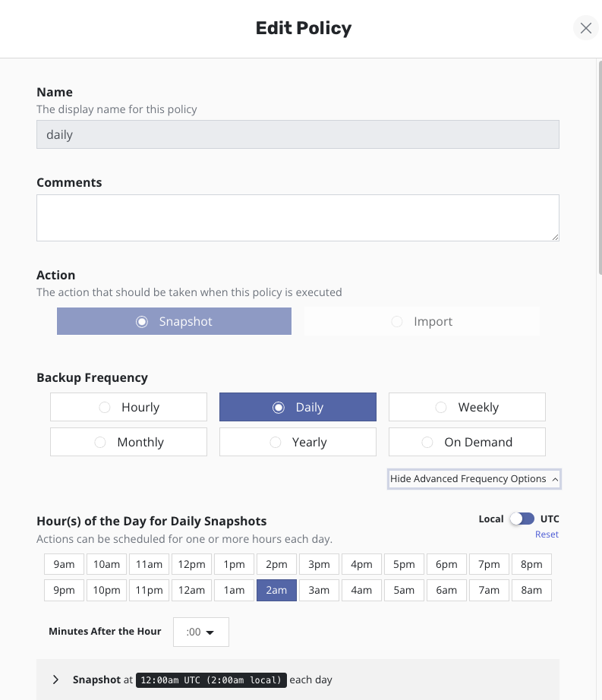Select the Weekly backup frequency
Viewport: 602px width, 700px height.
[x=467, y=407]
